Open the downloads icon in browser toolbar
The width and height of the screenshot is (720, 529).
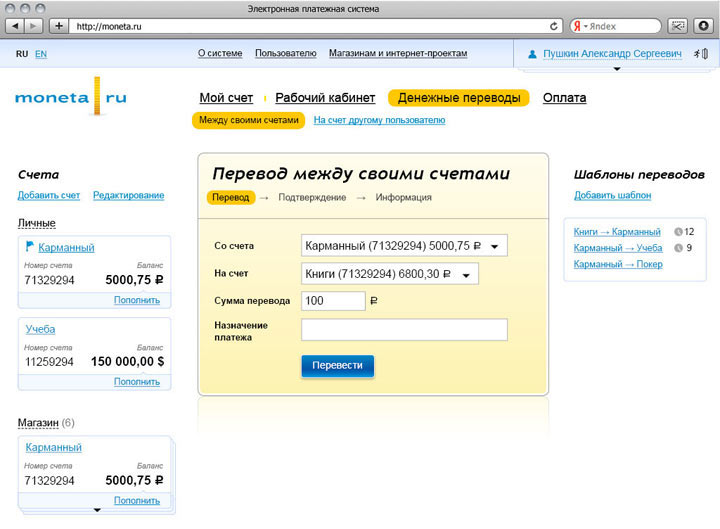point(702,26)
